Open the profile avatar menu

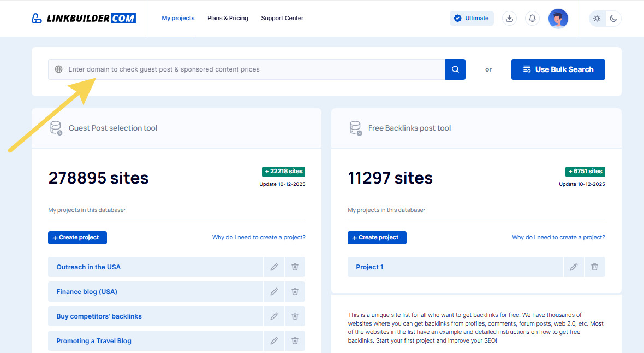[558, 18]
